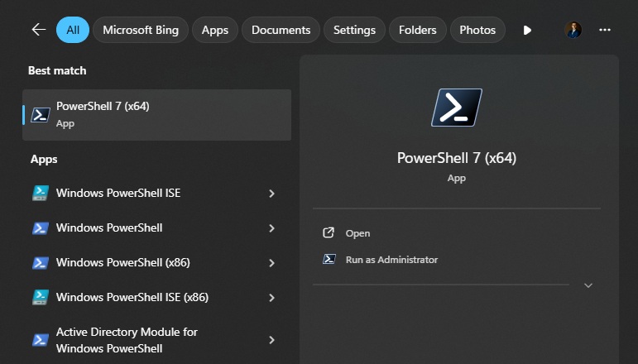Go back with the left arrow icon
Viewport: 638px width, 364px height.
39,30
